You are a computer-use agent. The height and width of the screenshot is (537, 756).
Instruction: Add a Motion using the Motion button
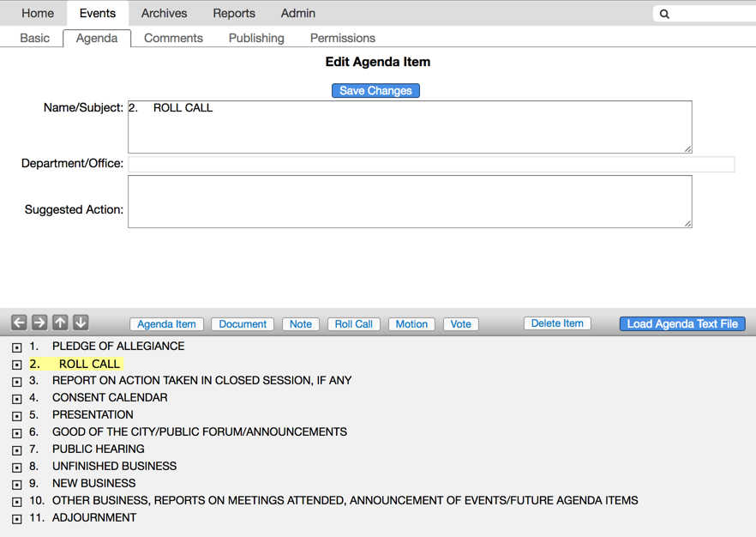tap(411, 324)
